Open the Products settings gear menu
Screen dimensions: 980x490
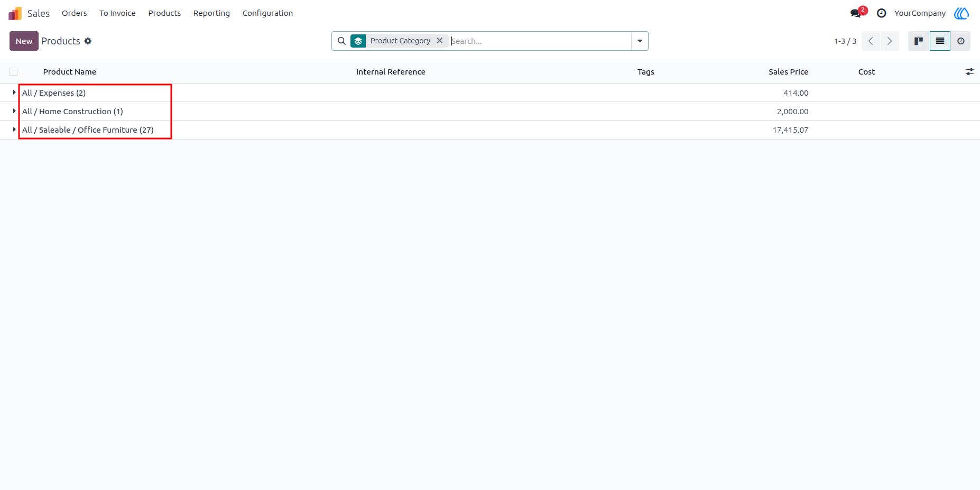coord(88,41)
